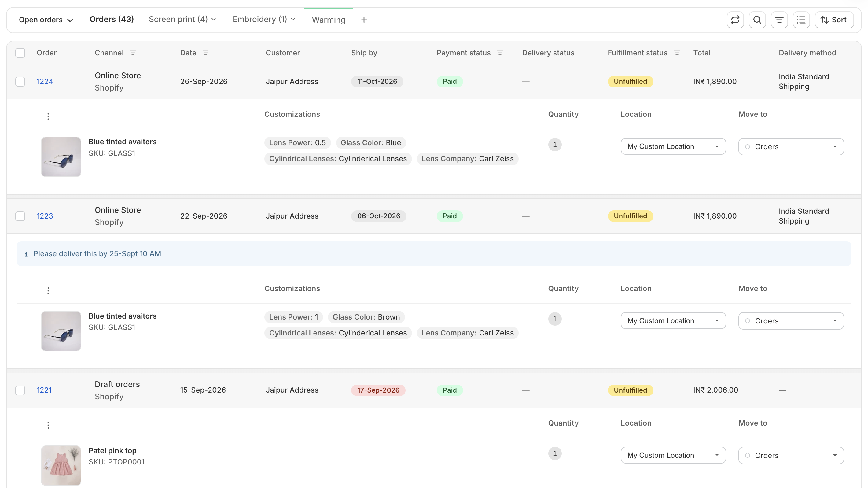Viewport: 868px width, 488px height.
Task: Click Unfulfilled badge for order 1223
Action: click(x=630, y=216)
